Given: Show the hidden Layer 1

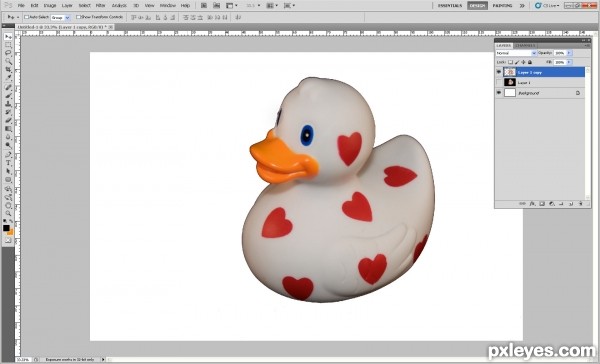Looking at the screenshot, I should tap(499, 82).
